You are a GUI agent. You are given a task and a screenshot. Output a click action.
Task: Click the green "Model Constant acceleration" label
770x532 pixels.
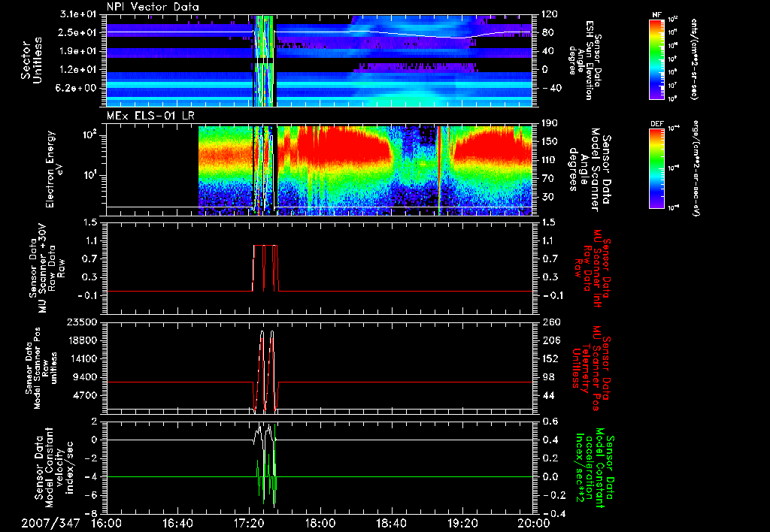(594, 467)
